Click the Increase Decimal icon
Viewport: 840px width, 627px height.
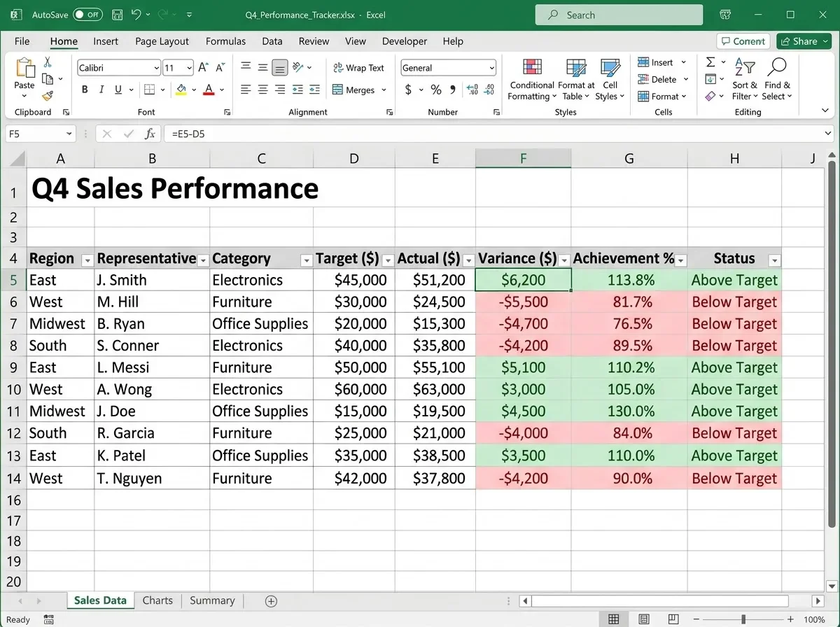point(472,90)
